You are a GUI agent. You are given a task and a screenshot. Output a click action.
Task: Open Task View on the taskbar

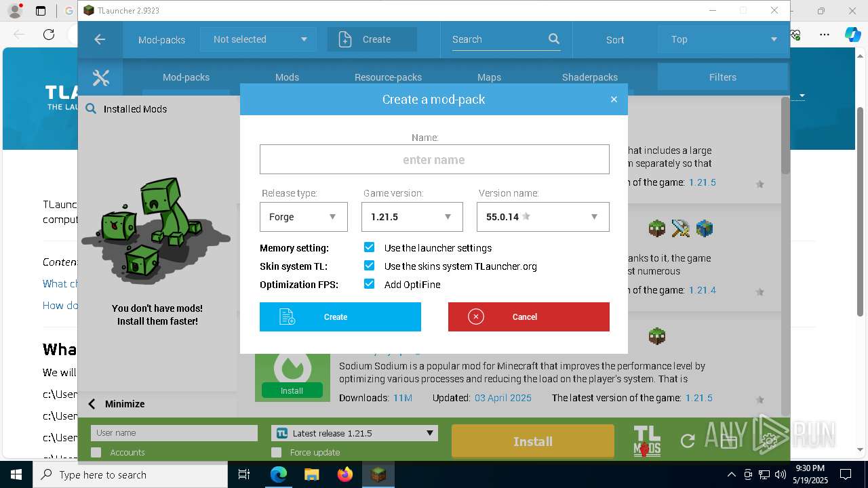(244, 474)
